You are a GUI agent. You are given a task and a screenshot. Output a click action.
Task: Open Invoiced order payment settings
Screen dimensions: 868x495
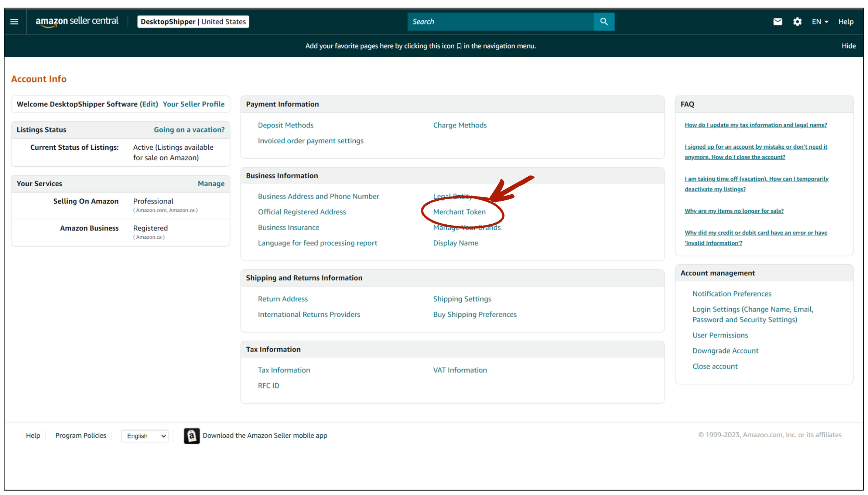311,141
